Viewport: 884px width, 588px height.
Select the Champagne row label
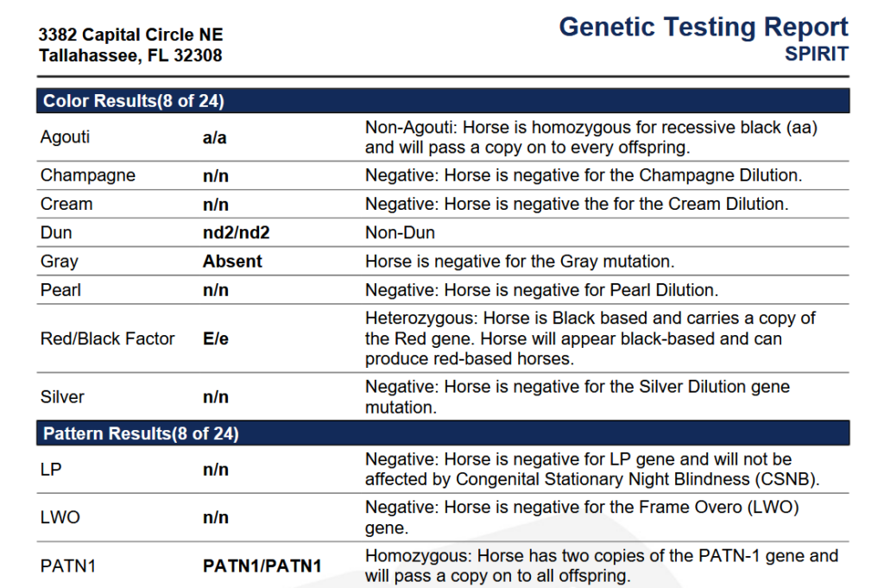[88, 175]
